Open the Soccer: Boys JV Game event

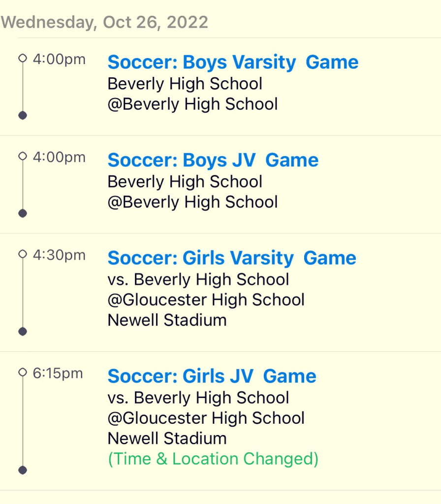tap(213, 161)
